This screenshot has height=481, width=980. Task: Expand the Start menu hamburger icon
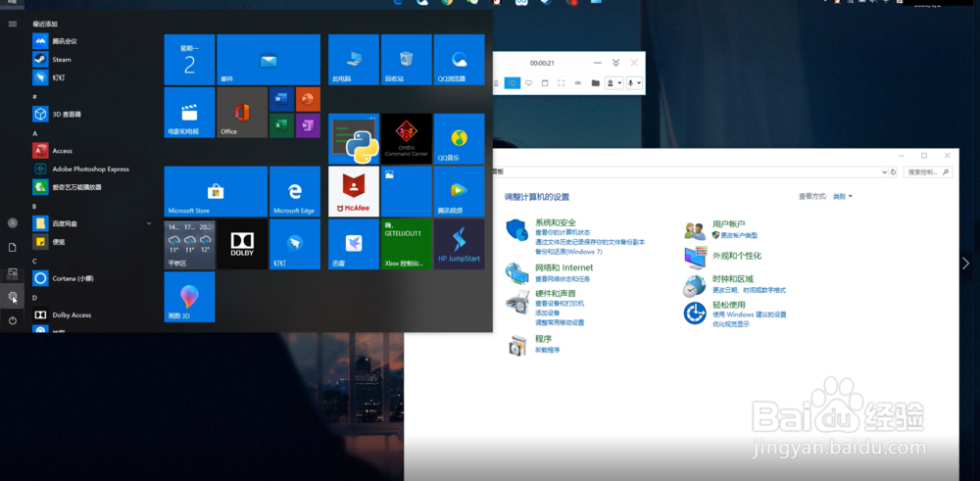[x=13, y=24]
